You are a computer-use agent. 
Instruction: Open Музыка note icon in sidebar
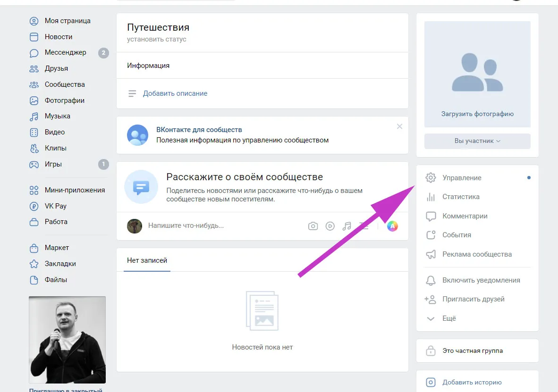coord(34,117)
